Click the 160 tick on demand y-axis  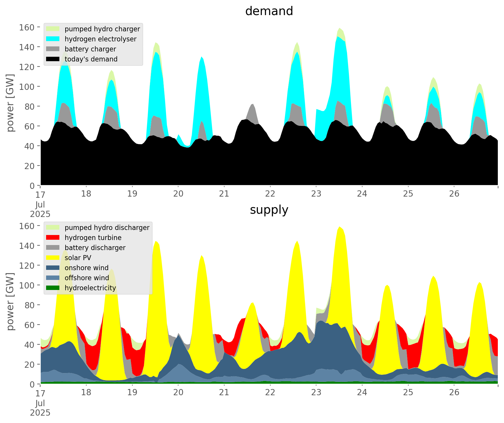pos(27,27)
